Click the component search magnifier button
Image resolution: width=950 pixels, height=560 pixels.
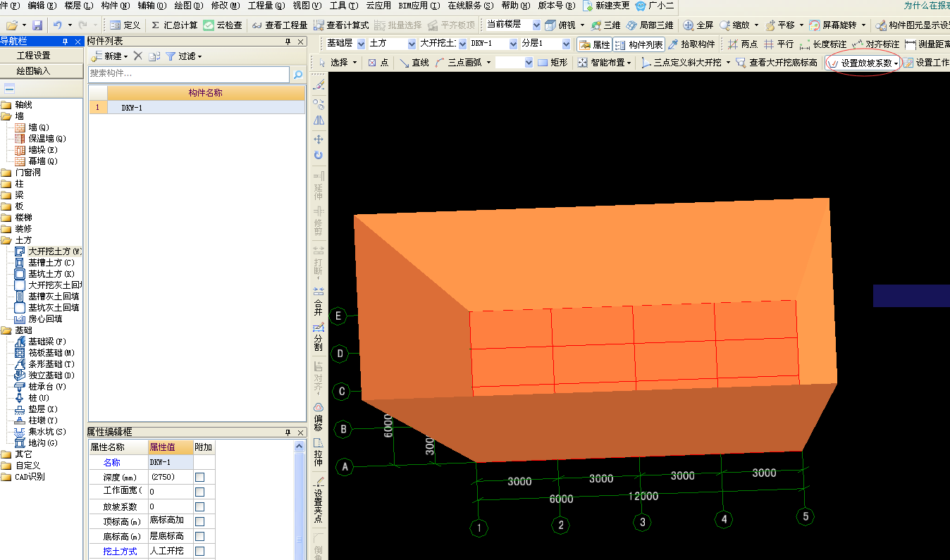click(298, 74)
